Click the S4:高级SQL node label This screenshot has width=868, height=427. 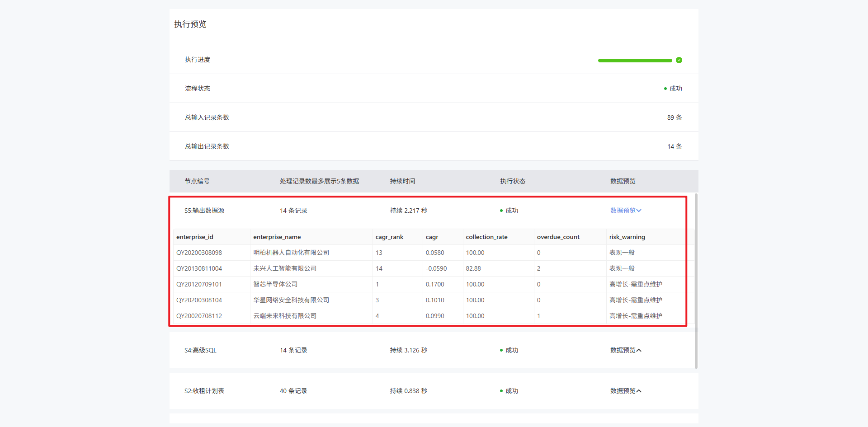[200, 350]
